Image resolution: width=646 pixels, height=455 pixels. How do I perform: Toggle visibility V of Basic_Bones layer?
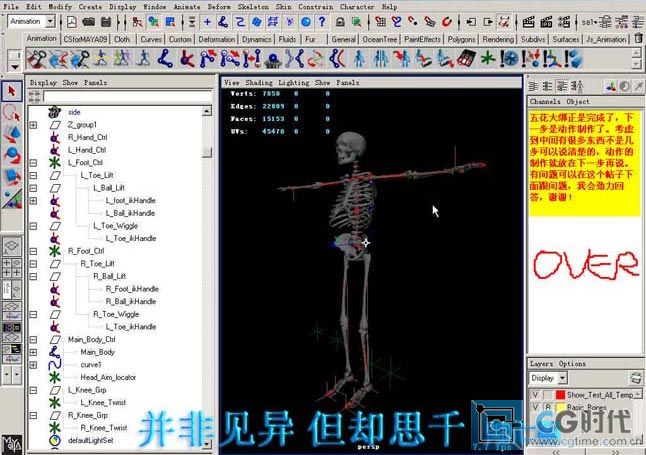coord(535,407)
